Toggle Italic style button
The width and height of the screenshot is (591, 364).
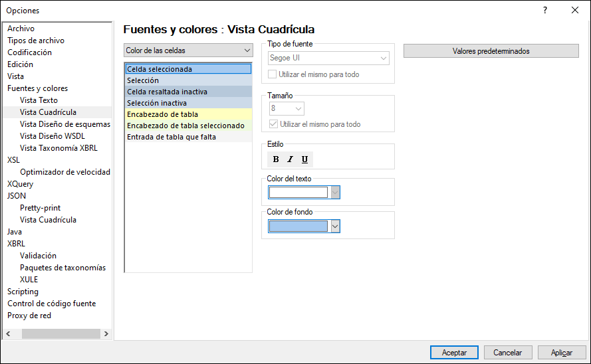(290, 159)
